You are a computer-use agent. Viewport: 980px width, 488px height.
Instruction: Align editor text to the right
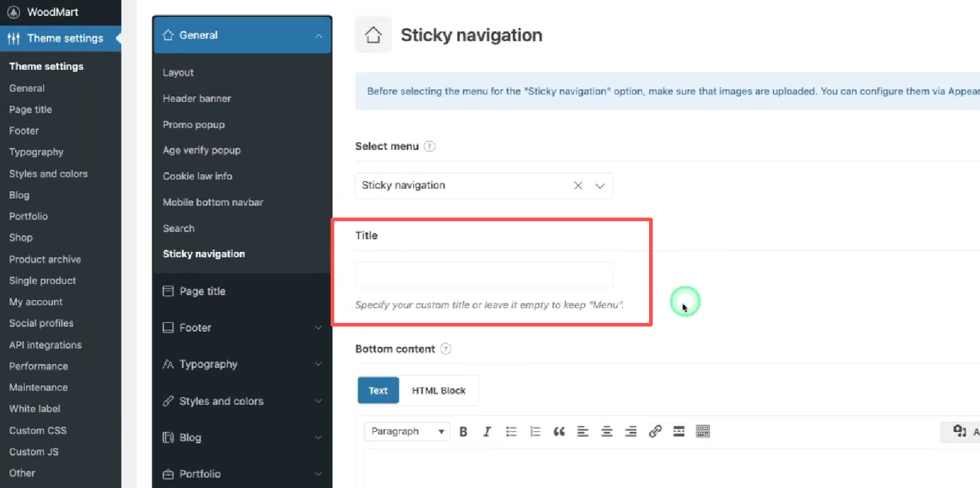coord(631,432)
